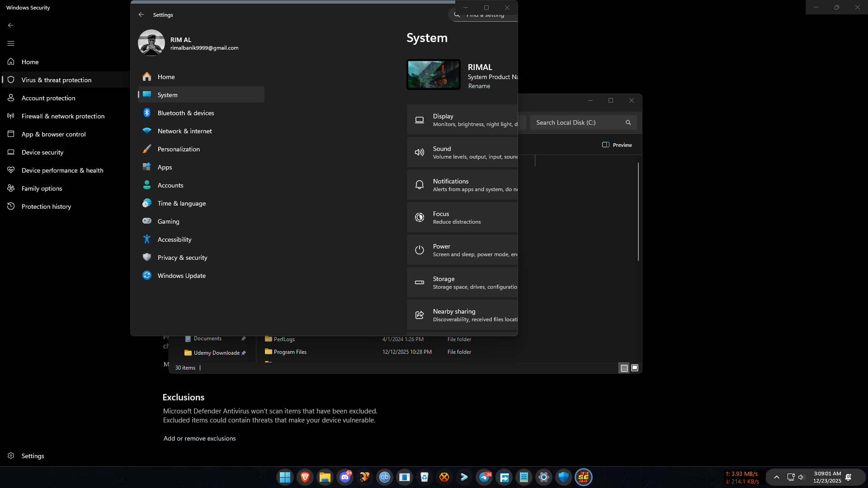
Task: Click the Rename link under RIMAL
Action: (479, 86)
